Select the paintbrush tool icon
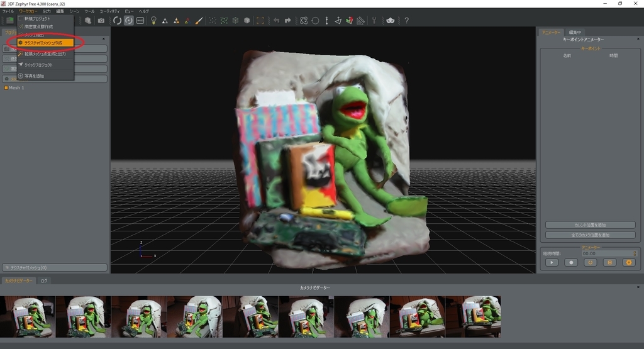Image resolution: width=644 pixels, height=349 pixels. (199, 21)
